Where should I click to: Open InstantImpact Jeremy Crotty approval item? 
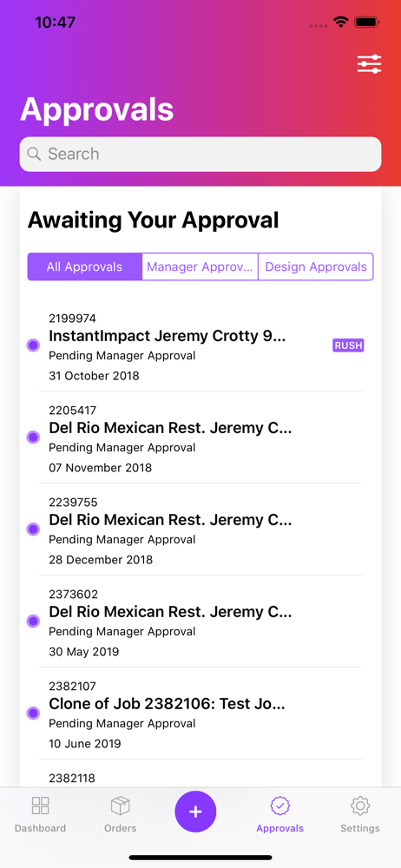coord(200,345)
